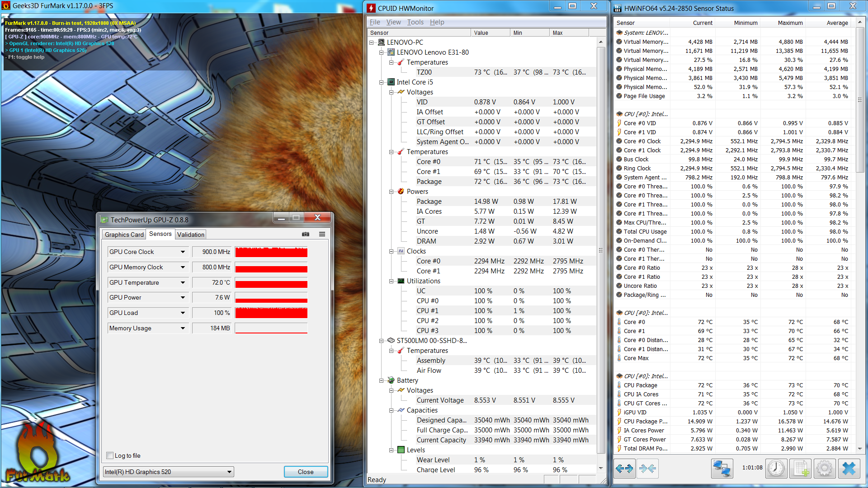Image resolution: width=868 pixels, height=488 pixels.
Task: Click icon beside Total CPU Usage row
Action: click(619, 232)
